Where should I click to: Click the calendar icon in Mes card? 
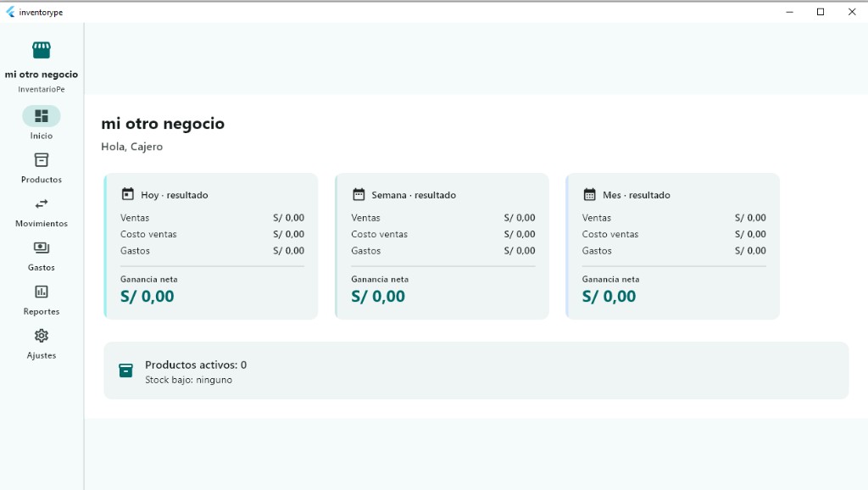pos(590,194)
